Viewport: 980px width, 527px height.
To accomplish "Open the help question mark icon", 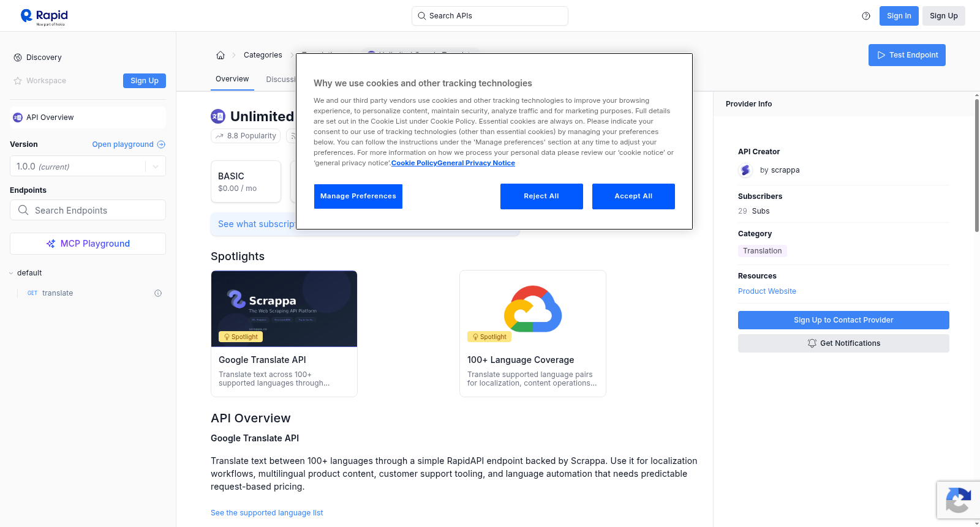I will tap(866, 16).
